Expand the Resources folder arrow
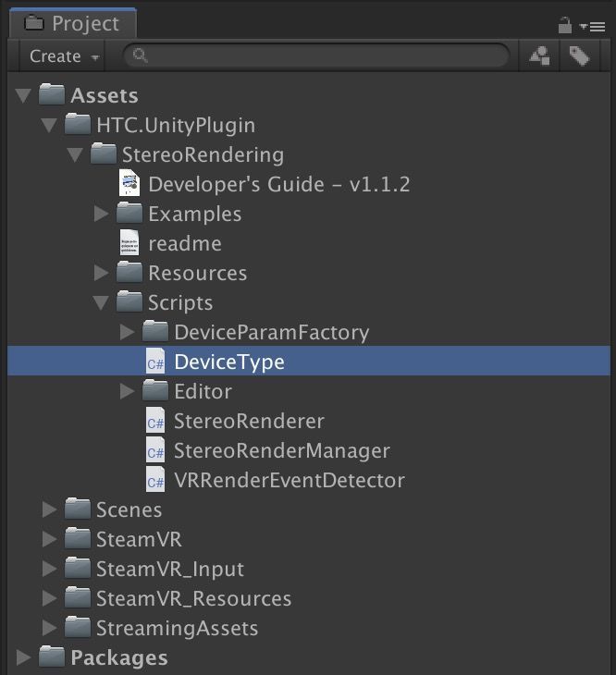 pyautogui.click(x=102, y=273)
